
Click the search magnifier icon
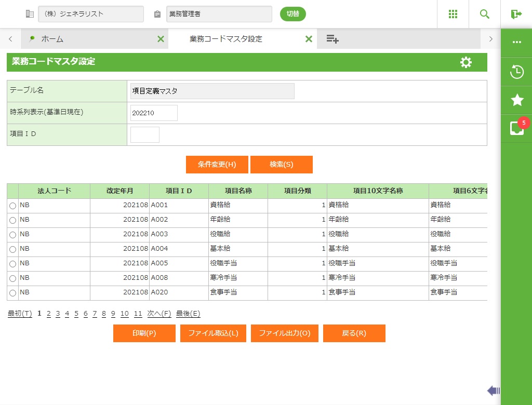[x=485, y=14]
